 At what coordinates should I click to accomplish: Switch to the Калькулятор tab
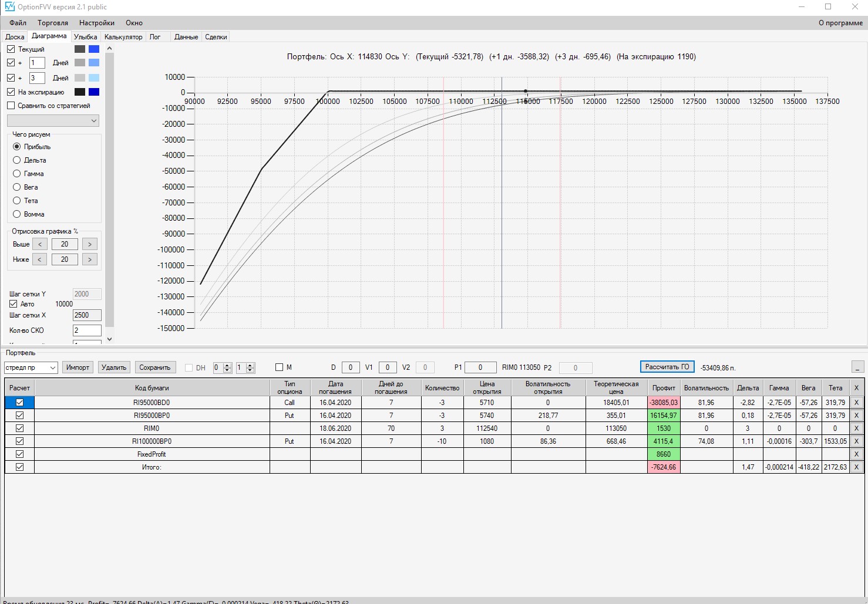pyautogui.click(x=123, y=37)
